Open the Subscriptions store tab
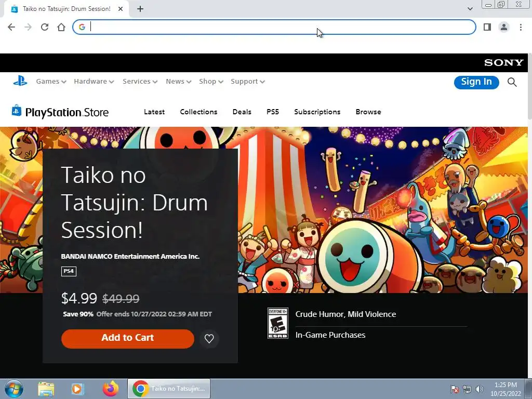The image size is (532, 399). [317, 112]
